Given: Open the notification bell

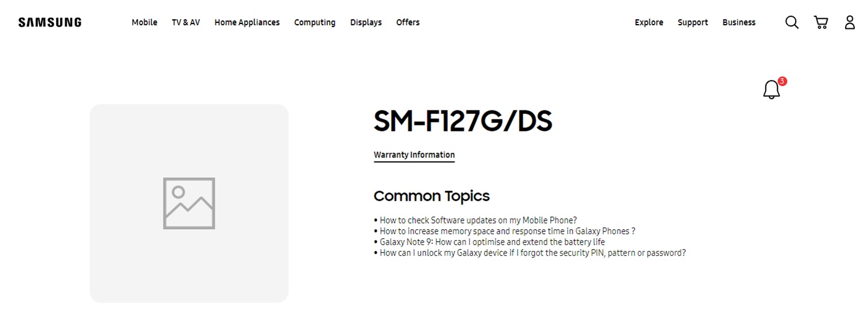Looking at the screenshot, I should tap(772, 90).
